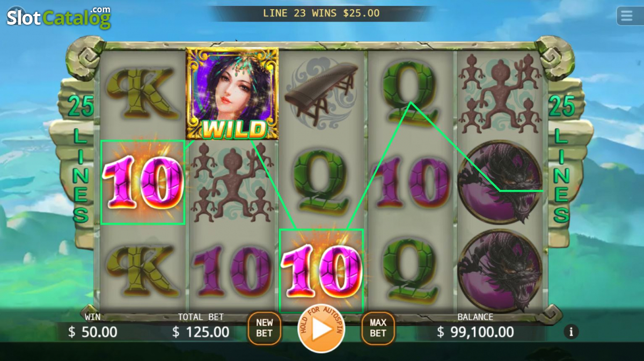Click the MAX BET button
Screen dimensions: 644x361
coord(378,328)
